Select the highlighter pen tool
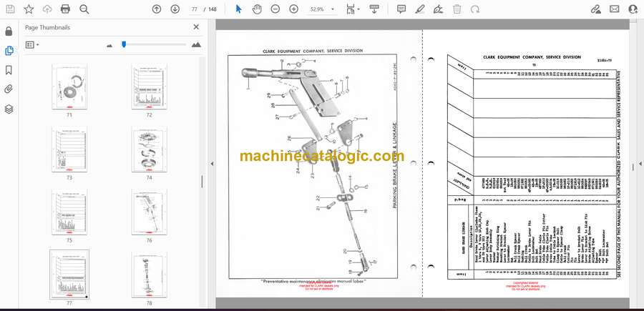This screenshot has width=644, height=311. 420,9
